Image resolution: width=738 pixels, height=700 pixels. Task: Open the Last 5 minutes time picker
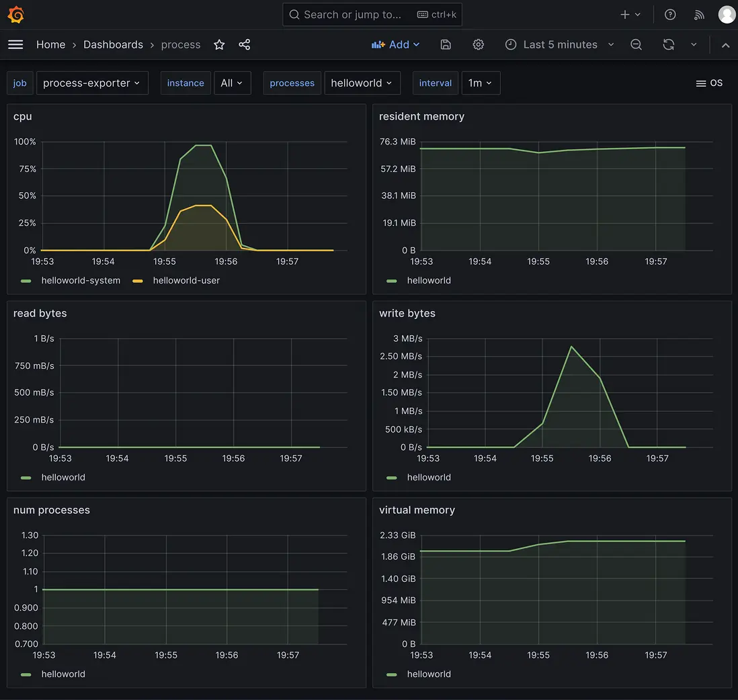(x=558, y=44)
